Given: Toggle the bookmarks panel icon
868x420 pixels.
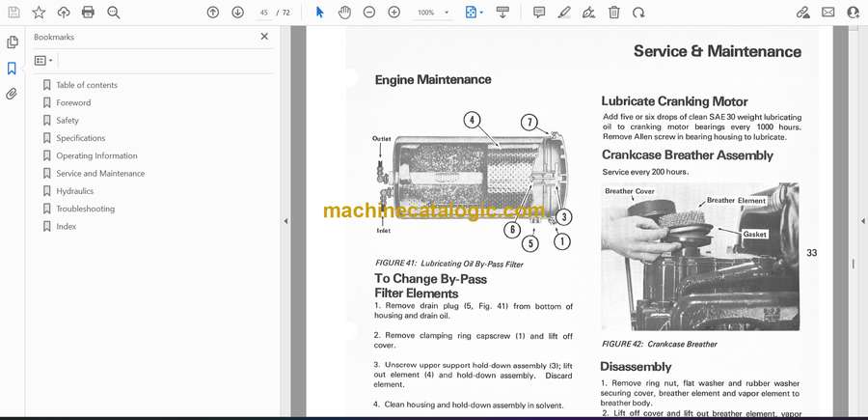Looking at the screenshot, I should (x=12, y=69).
